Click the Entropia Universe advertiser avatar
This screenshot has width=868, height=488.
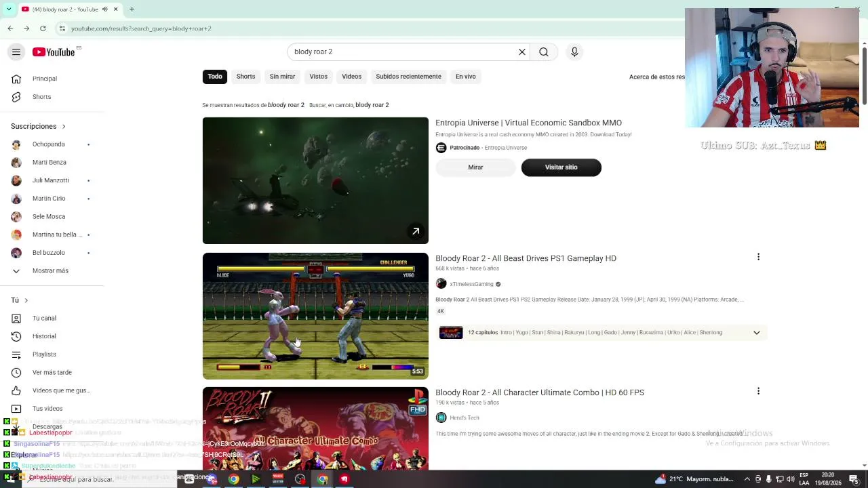(441, 148)
